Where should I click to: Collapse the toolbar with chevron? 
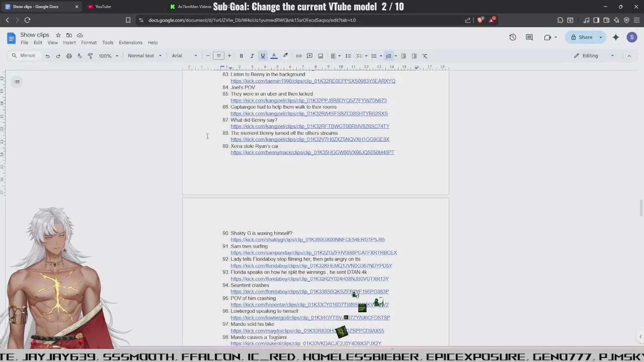[x=629, y=56]
